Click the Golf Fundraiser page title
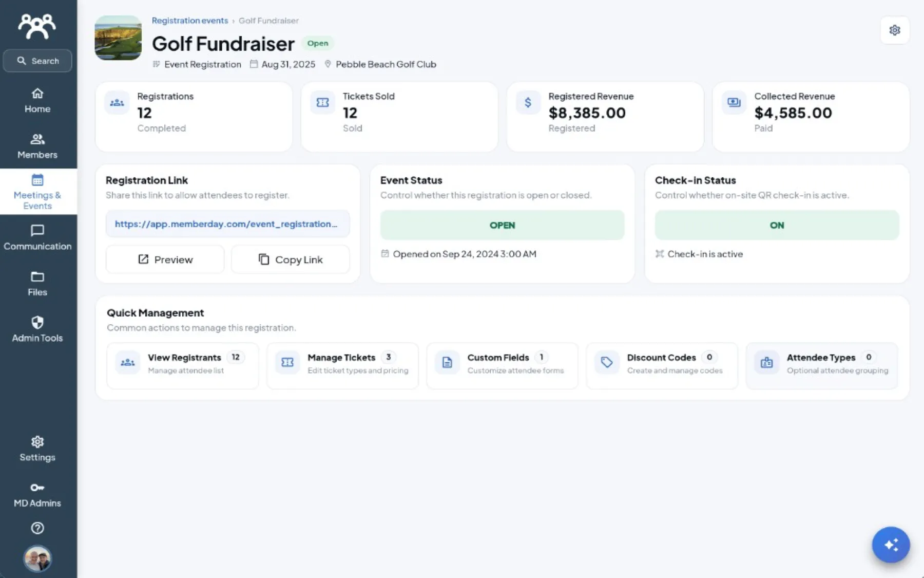The height and width of the screenshot is (578, 924). pyautogui.click(x=223, y=44)
